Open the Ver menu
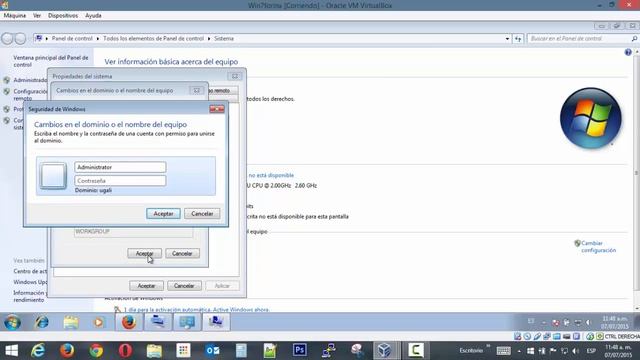640x360 pixels. tap(37, 16)
